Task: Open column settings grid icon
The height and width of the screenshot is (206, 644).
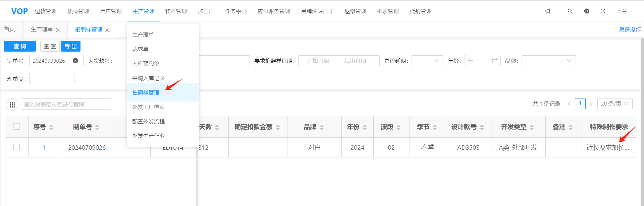Action: click(12, 105)
